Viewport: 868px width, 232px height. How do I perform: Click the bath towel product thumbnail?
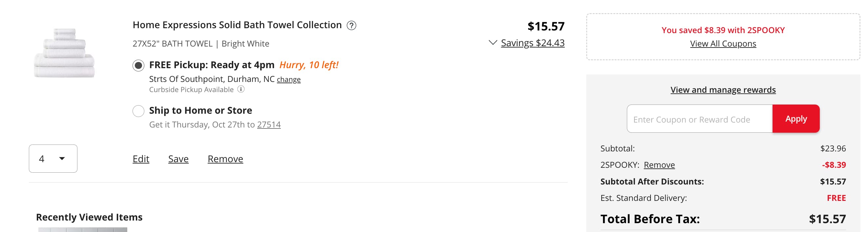64,53
